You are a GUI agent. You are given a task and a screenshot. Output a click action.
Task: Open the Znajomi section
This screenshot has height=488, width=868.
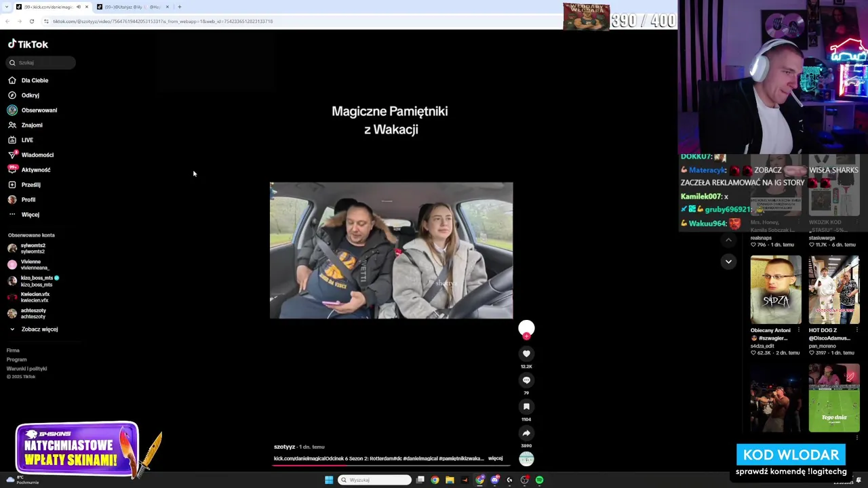pos(25,125)
